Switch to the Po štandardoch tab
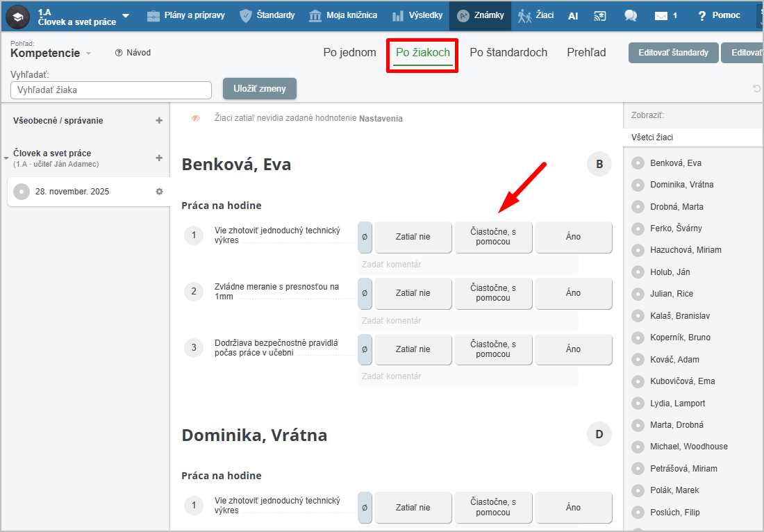 pos(508,53)
